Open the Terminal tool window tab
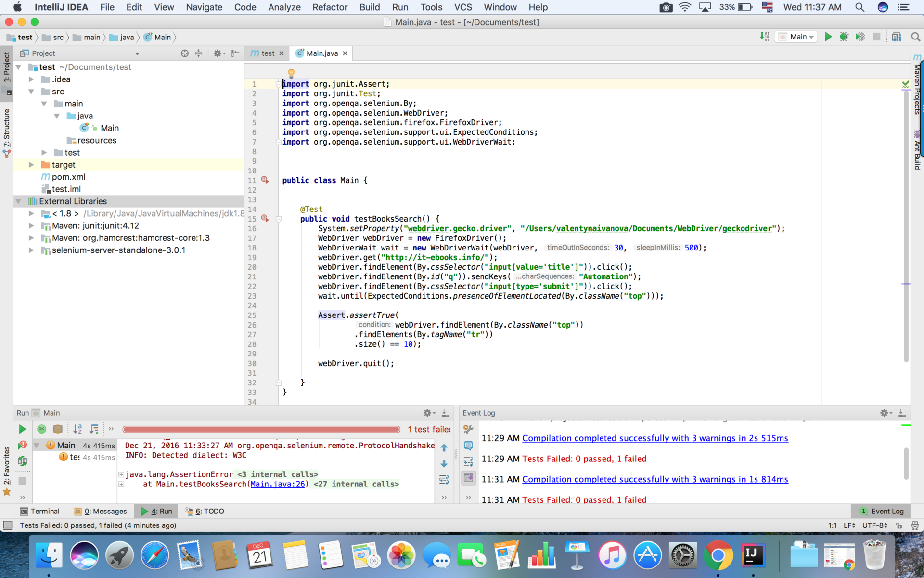This screenshot has width=924, height=578. (40, 511)
